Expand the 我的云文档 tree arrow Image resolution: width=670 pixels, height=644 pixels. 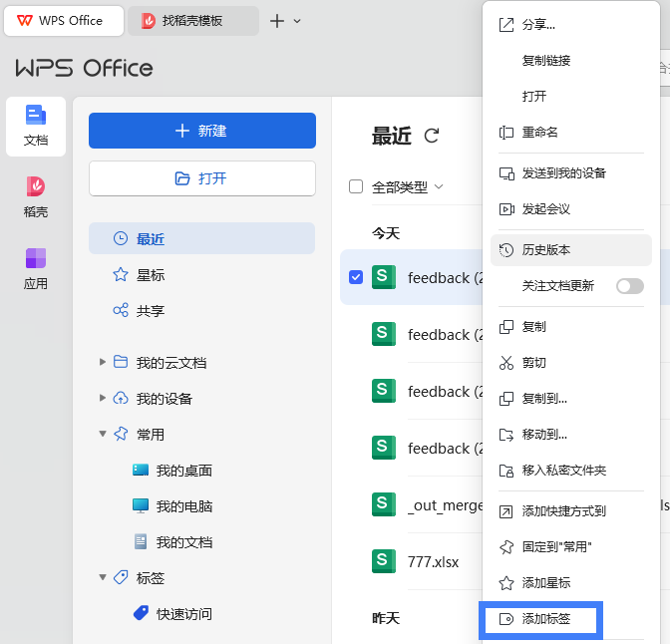point(102,363)
